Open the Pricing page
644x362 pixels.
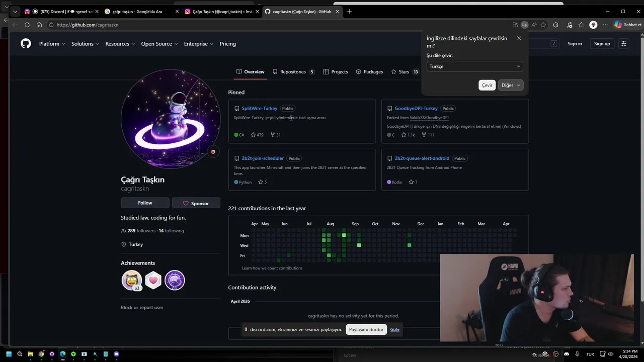(227, 44)
